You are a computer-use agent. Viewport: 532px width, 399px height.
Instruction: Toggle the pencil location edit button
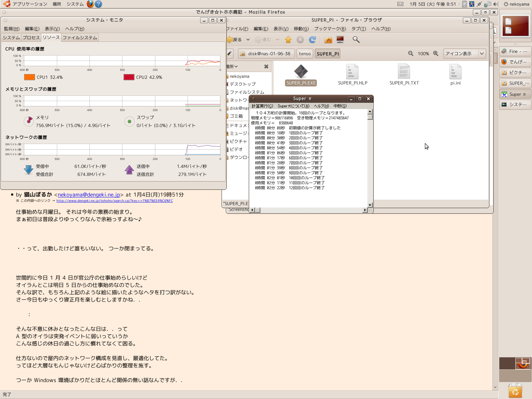click(x=230, y=54)
